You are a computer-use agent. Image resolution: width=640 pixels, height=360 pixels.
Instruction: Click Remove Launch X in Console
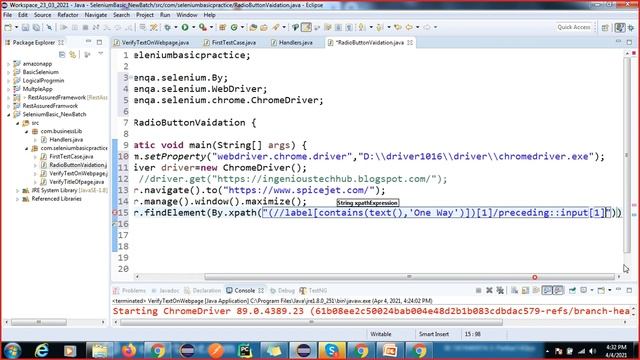pos(489,290)
